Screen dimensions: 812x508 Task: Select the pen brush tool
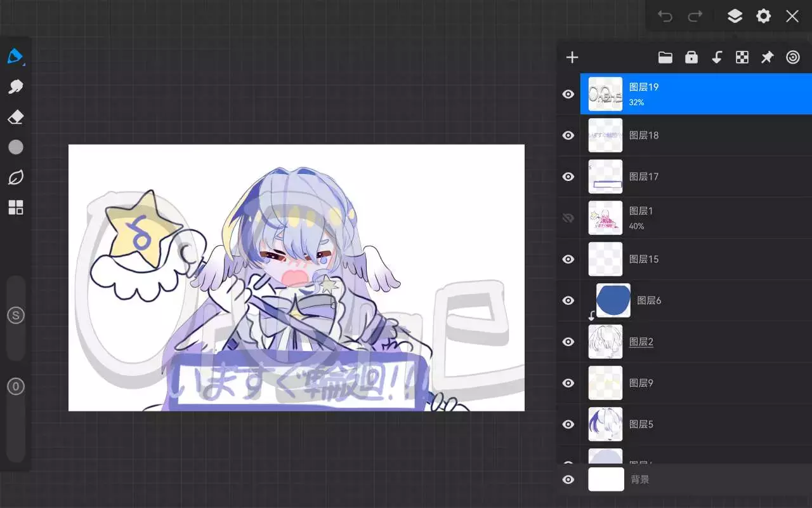(15, 57)
